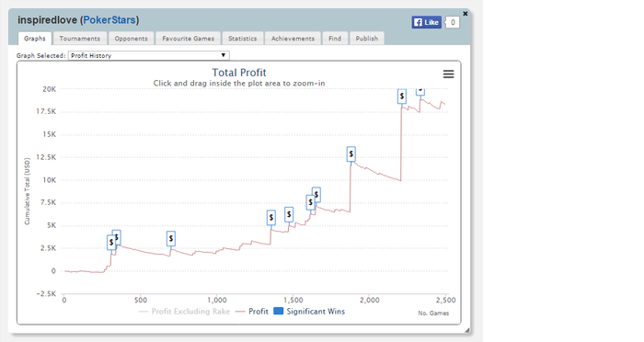Click the win marker at the 18K jump
The width and height of the screenshot is (644, 342).
click(402, 97)
